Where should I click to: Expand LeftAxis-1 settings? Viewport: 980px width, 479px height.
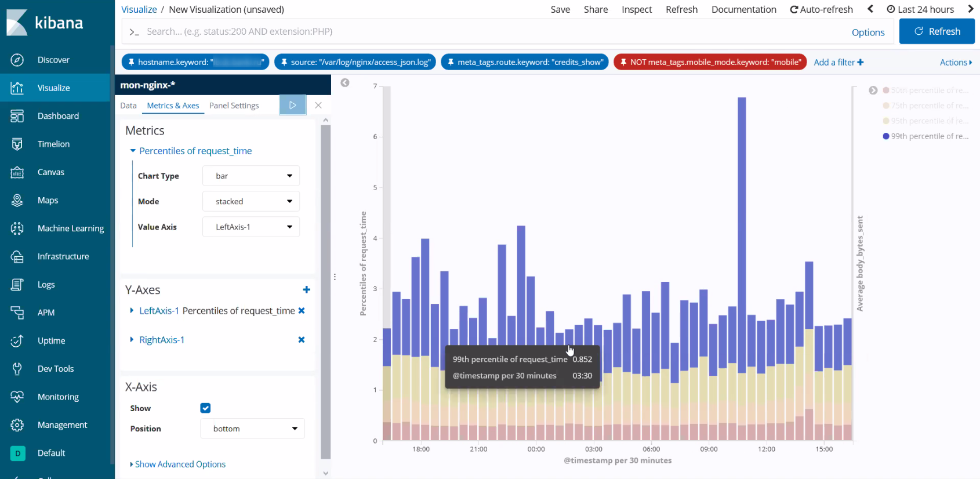pos(132,311)
